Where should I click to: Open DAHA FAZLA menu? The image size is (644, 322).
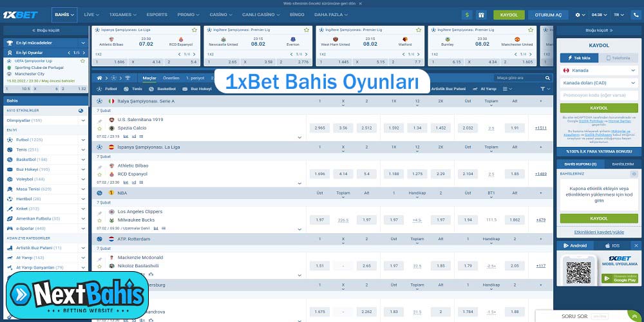(331, 15)
